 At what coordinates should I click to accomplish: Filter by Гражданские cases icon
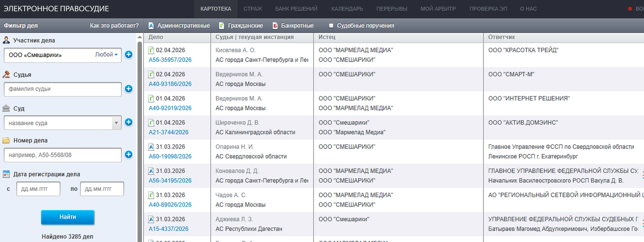[222, 26]
